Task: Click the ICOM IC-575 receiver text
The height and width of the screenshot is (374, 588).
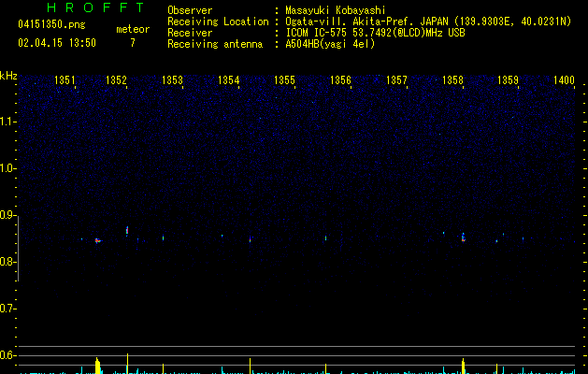Action: pyautogui.click(x=375, y=33)
